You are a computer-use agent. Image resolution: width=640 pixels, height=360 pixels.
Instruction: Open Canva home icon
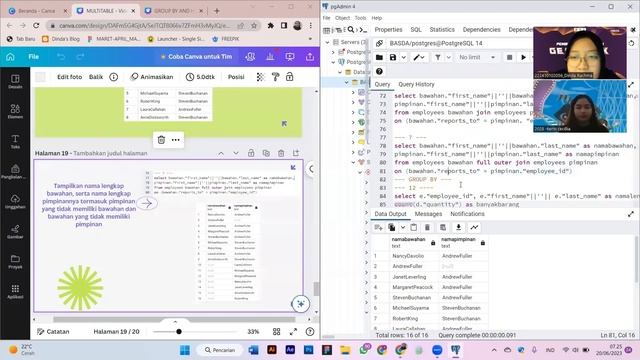click(x=10, y=57)
